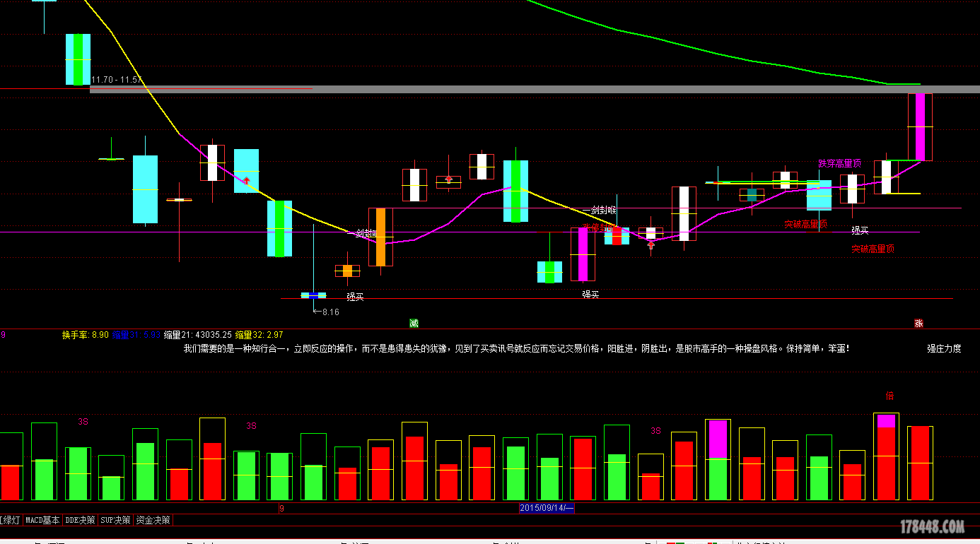Viewport: 980px width, 544px height.
Task: Click the red 倍 volume marker
Action: (x=889, y=396)
